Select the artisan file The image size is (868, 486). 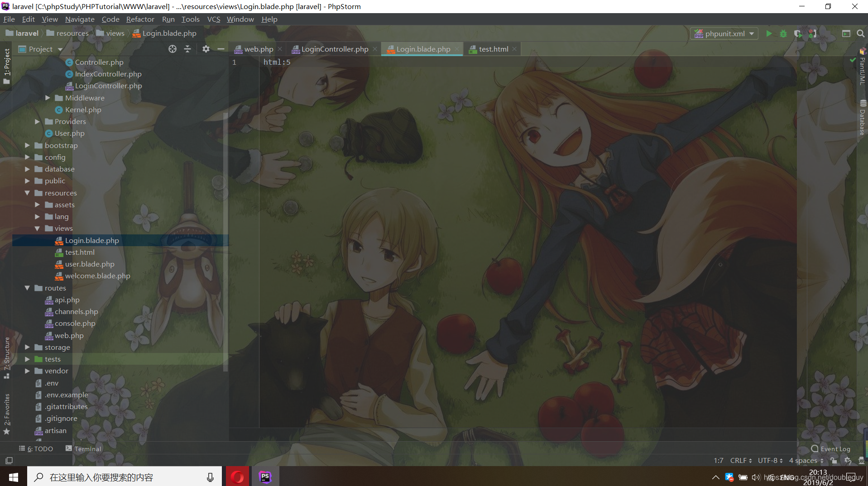tap(55, 430)
